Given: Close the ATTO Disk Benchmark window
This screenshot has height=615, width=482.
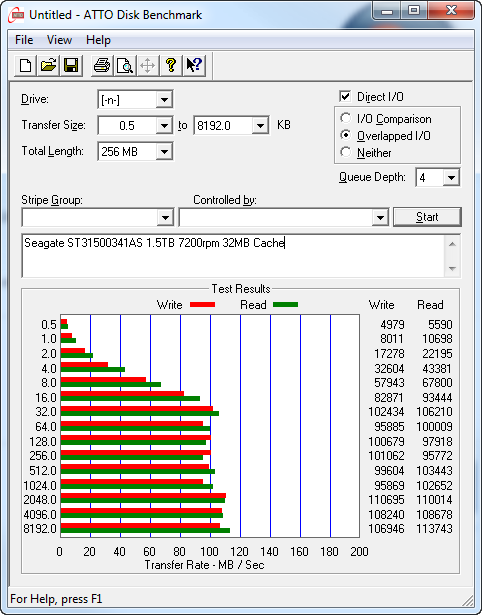Looking at the screenshot, I should coord(451,11).
